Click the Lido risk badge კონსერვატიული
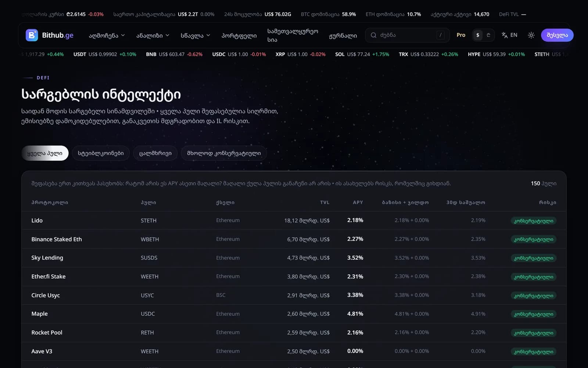Image resolution: width=588 pixels, height=368 pixels. pos(533,221)
